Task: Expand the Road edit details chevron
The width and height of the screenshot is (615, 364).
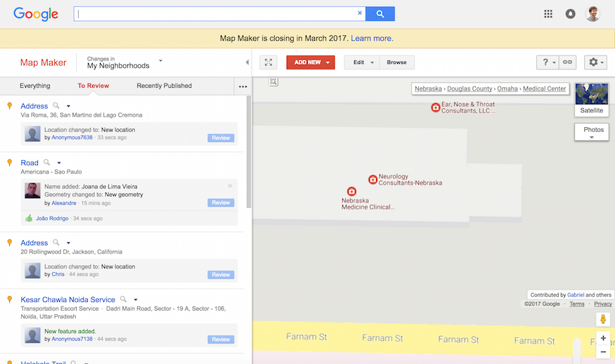Action: pos(230,186)
